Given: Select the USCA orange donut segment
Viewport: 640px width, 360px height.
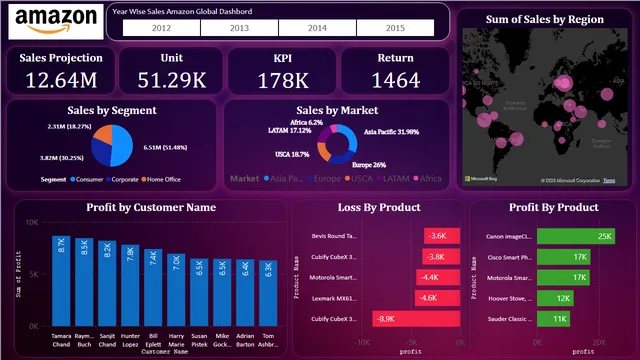Looking at the screenshot, I should [x=323, y=151].
